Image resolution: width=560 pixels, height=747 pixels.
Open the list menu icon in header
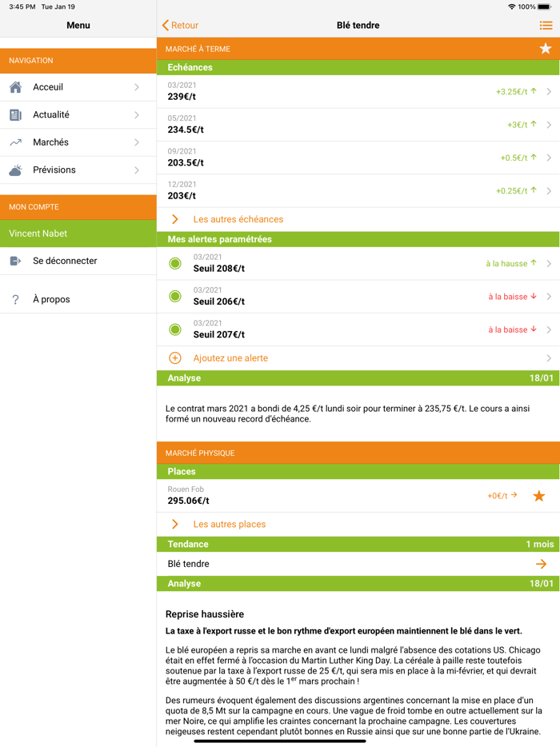click(x=546, y=26)
